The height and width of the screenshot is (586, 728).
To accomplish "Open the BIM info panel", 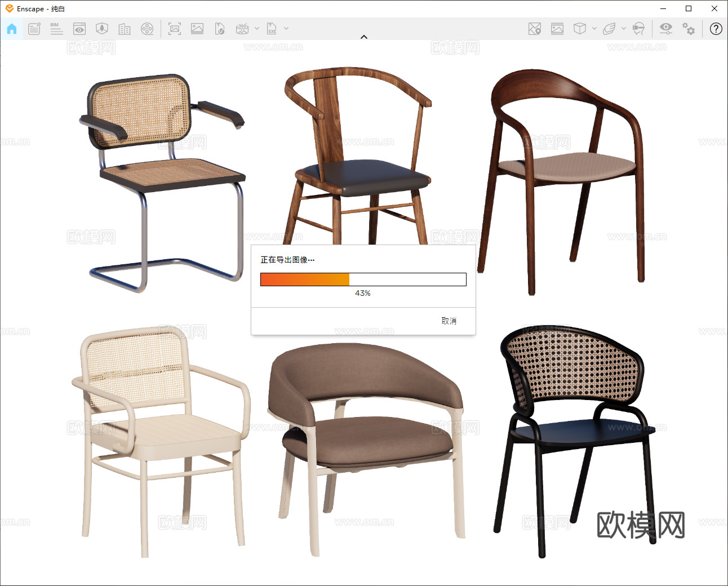I will [56, 29].
